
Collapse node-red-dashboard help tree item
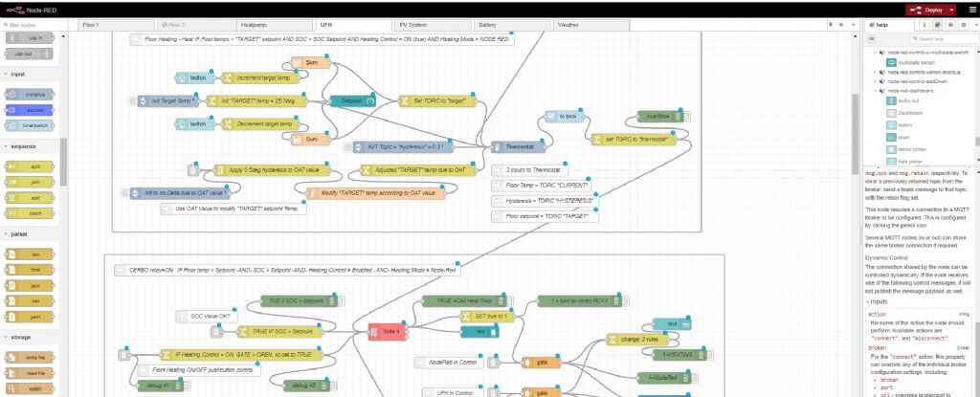pos(875,91)
